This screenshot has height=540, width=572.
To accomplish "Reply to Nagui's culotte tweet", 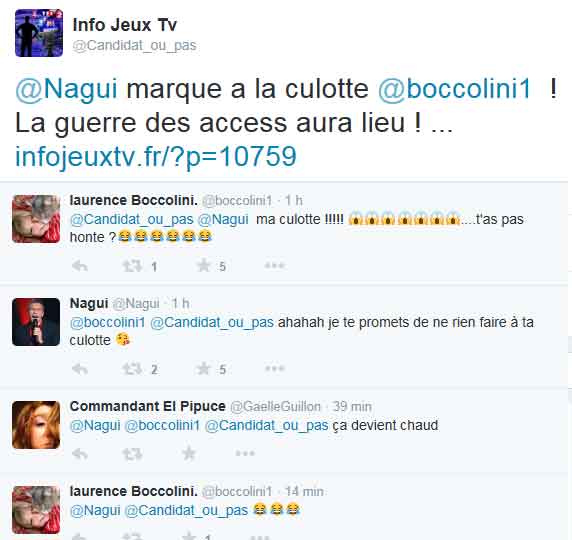I will 80,369.
